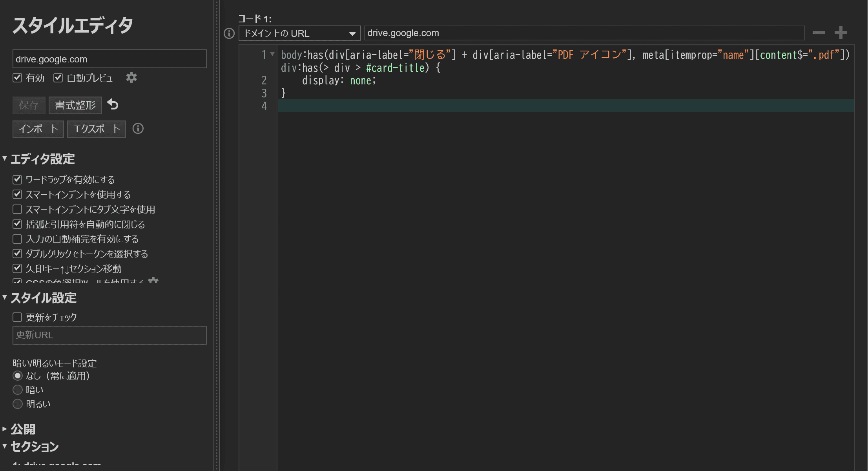Click the エクスポート button
This screenshot has width=868, height=471.
97,129
